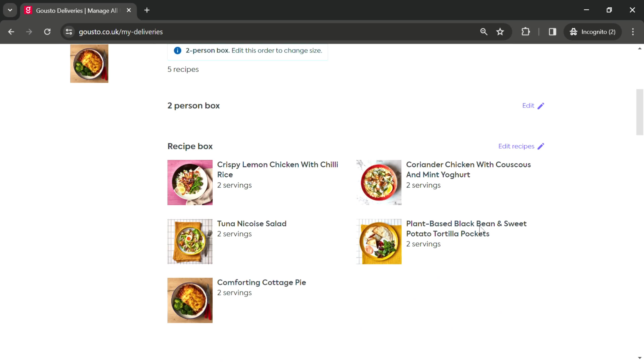Click the browser refresh icon
The image size is (644, 362).
(x=47, y=31)
